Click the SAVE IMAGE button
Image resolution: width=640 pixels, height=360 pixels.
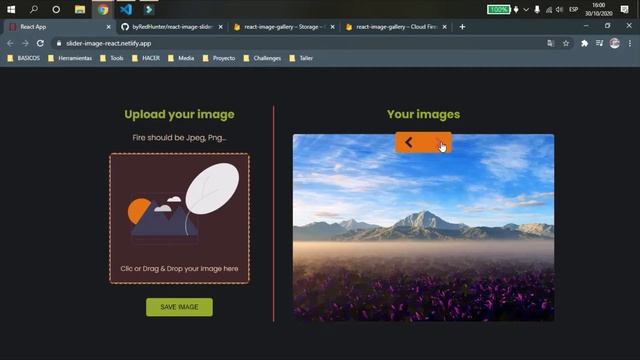(179, 307)
